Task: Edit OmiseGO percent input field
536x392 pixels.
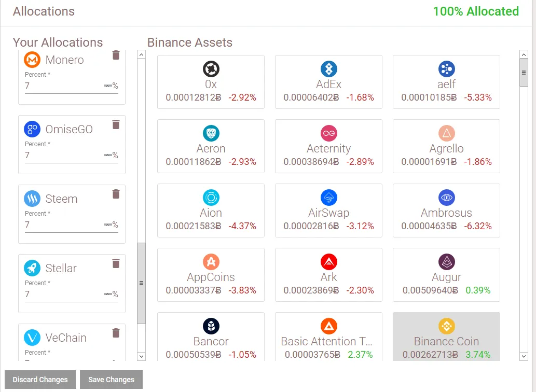Action: 72,156
